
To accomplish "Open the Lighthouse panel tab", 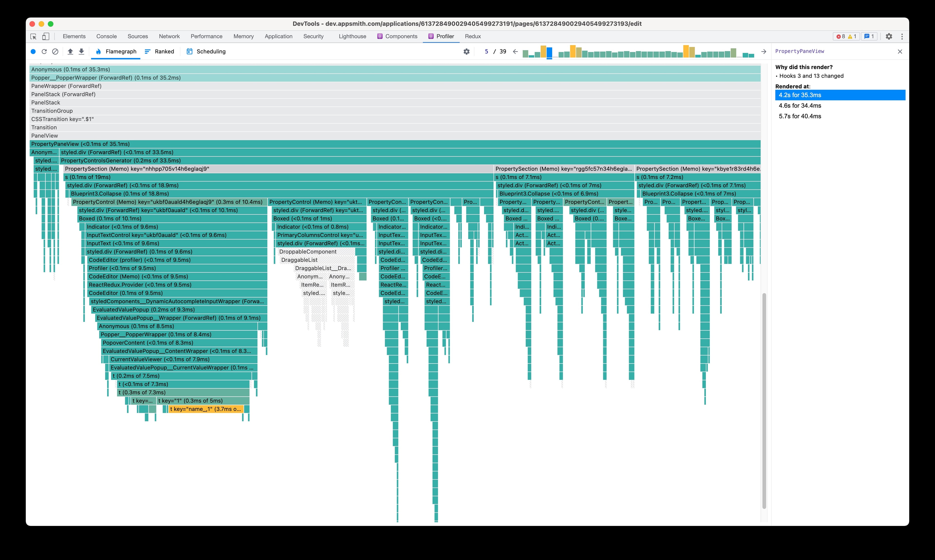I will pos(352,36).
